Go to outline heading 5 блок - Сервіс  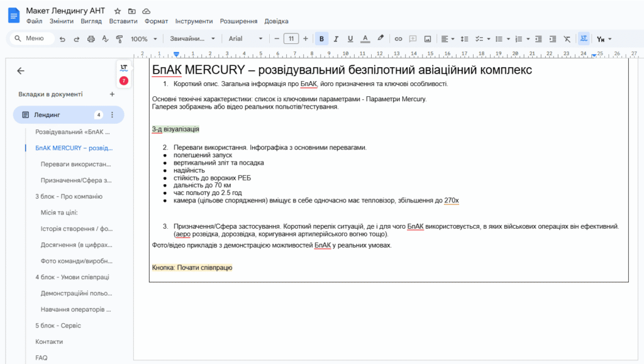pos(58,326)
